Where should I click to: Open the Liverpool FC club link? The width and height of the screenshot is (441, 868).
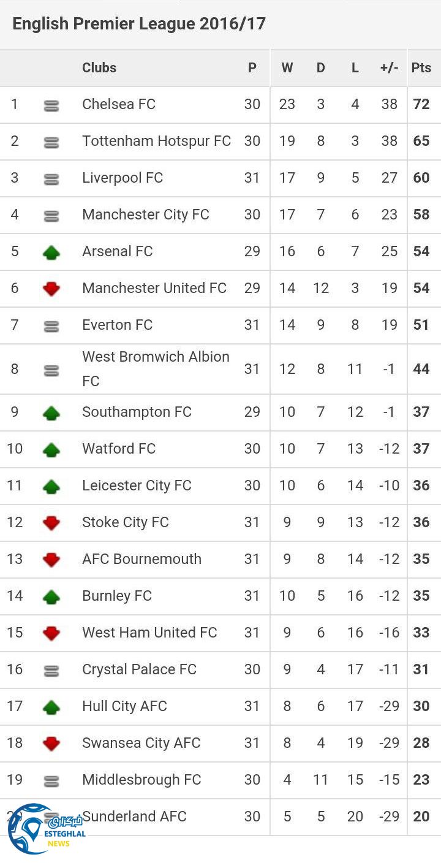tap(123, 178)
